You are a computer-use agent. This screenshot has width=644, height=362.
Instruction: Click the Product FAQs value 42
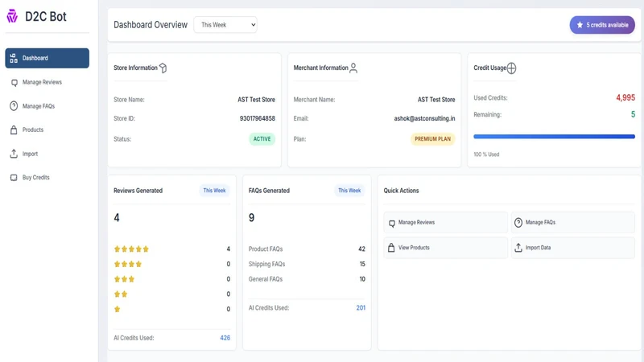pyautogui.click(x=361, y=249)
